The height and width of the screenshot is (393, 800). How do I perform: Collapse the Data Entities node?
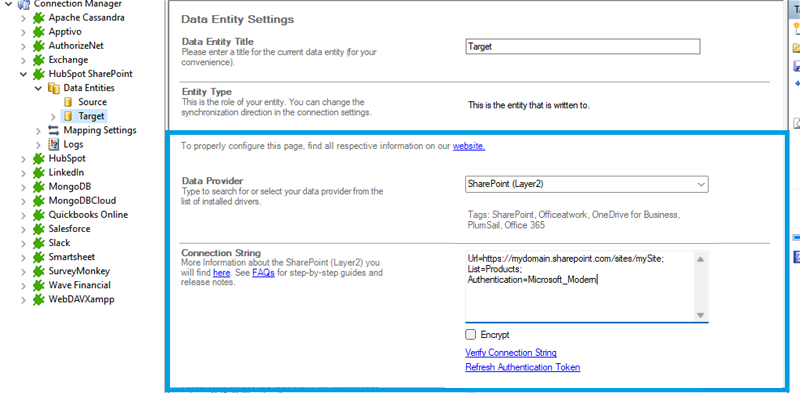(x=38, y=88)
